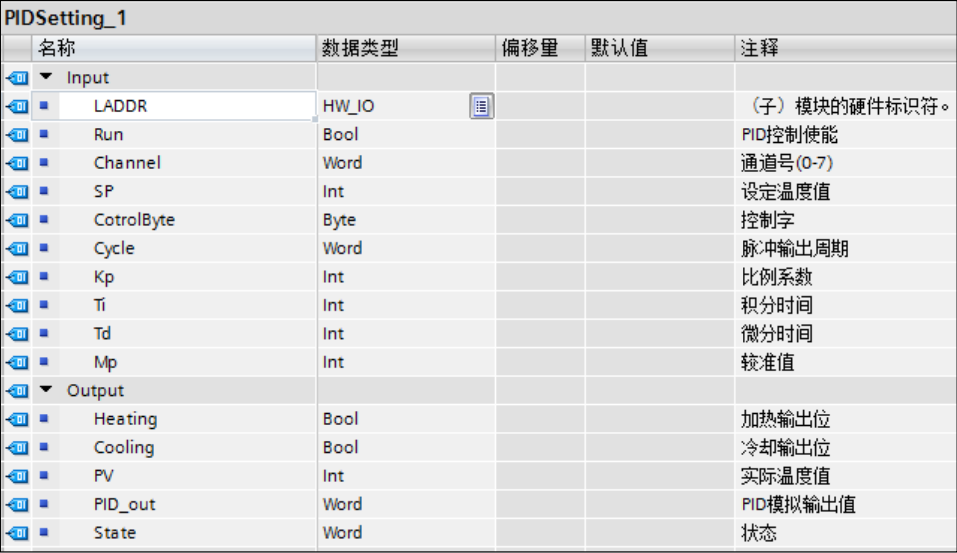Click the interface icon in PV row
The image size is (957, 553).
pos(17,475)
